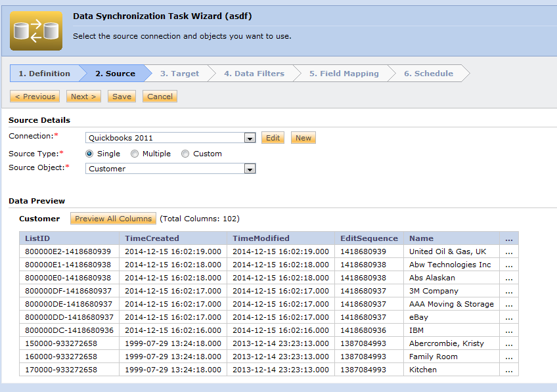Select the Single source type radio
Screen dimensions: 557x392
[89, 154]
